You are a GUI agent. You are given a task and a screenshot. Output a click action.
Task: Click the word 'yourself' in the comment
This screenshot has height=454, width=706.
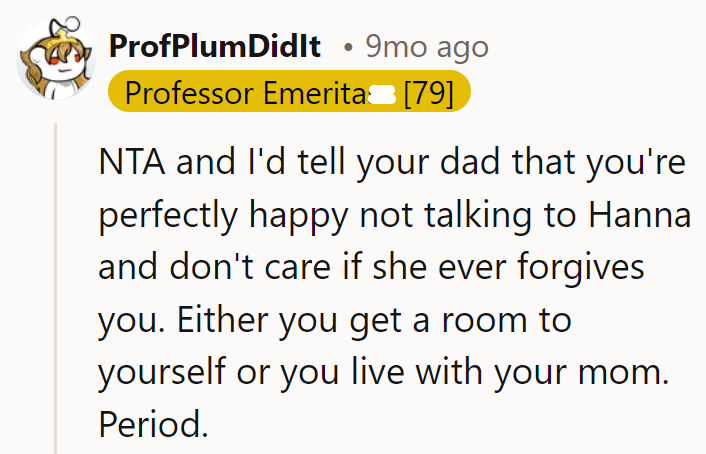coord(162,373)
